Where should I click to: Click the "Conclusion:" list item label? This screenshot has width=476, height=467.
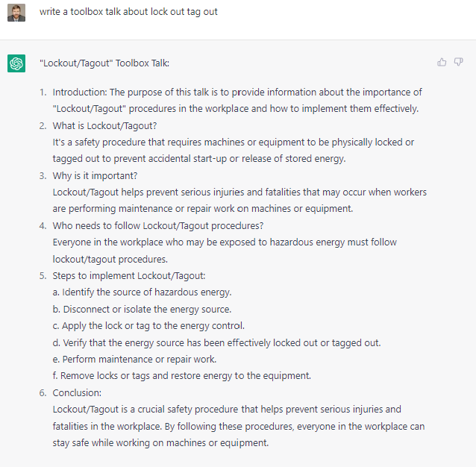pos(77,392)
